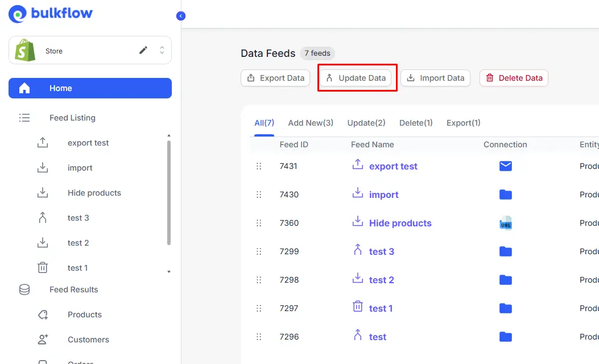Open the Delete(1) tab
The width and height of the screenshot is (599, 364).
(415, 122)
